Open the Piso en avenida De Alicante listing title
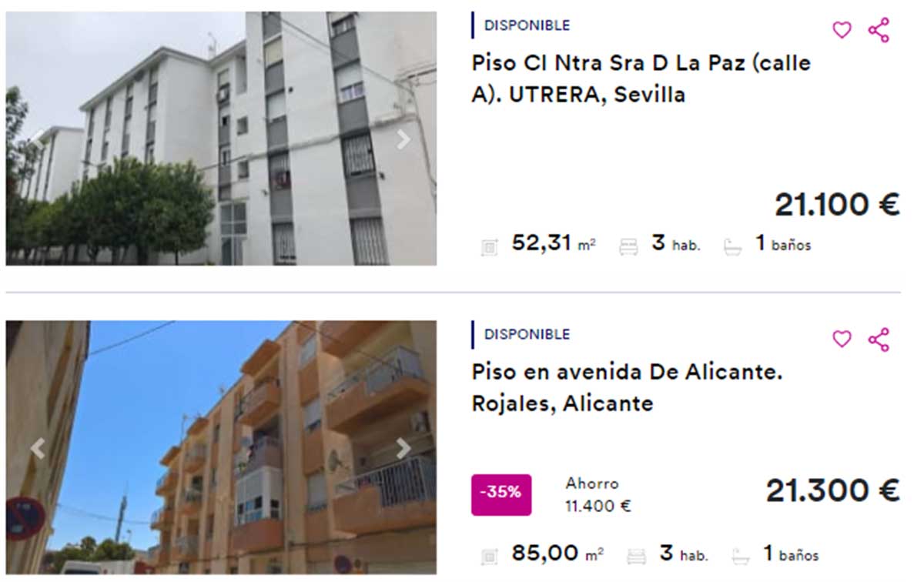This screenshot has height=582, width=924. 628,387
